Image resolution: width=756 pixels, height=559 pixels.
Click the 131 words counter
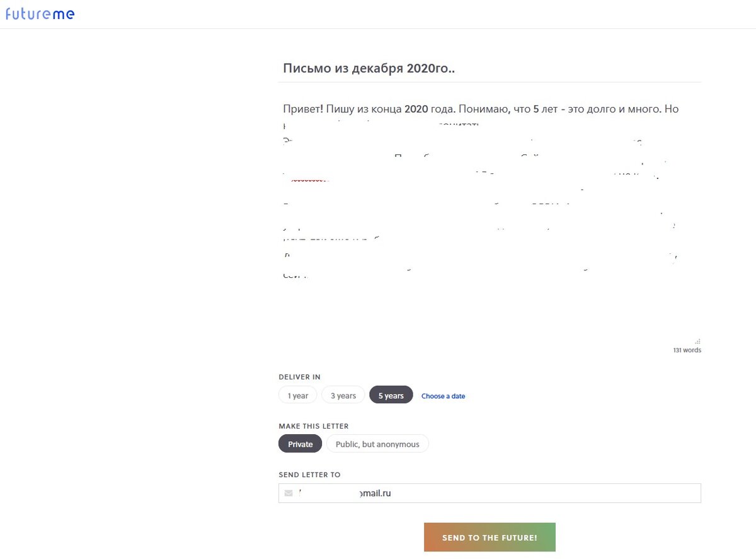(687, 350)
